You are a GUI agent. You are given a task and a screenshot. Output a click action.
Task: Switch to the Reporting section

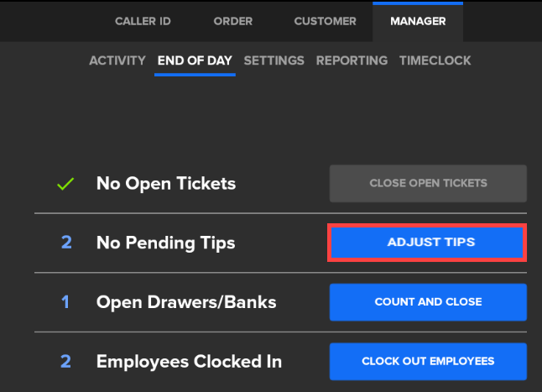click(x=352, y=60)
